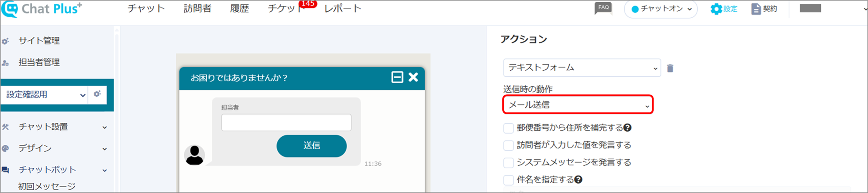The height and width of the screenshot is (193, 868).
Task: Click the サイト管理 gear icon
Action: click(x=5, y=41)
